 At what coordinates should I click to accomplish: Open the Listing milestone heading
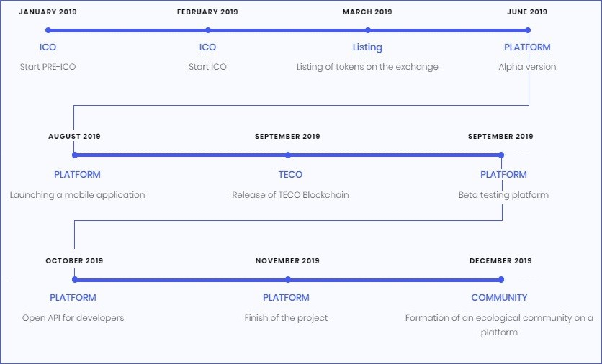tap(367, 47)
